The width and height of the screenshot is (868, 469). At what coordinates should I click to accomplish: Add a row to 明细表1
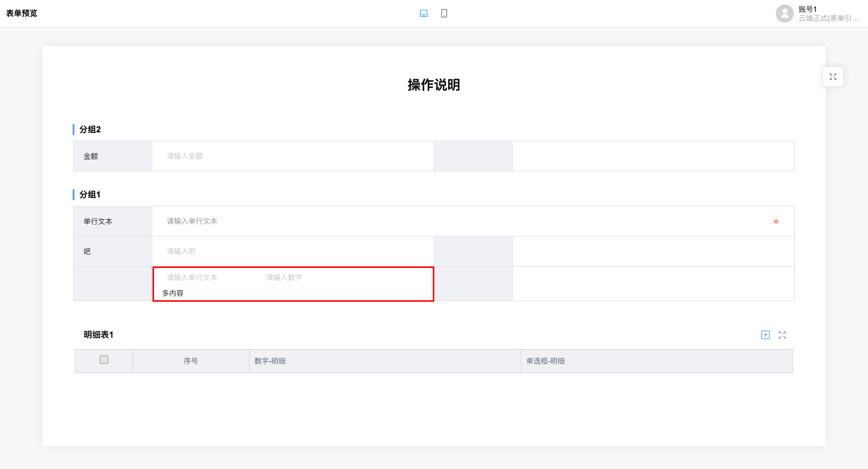coord(765,335)
